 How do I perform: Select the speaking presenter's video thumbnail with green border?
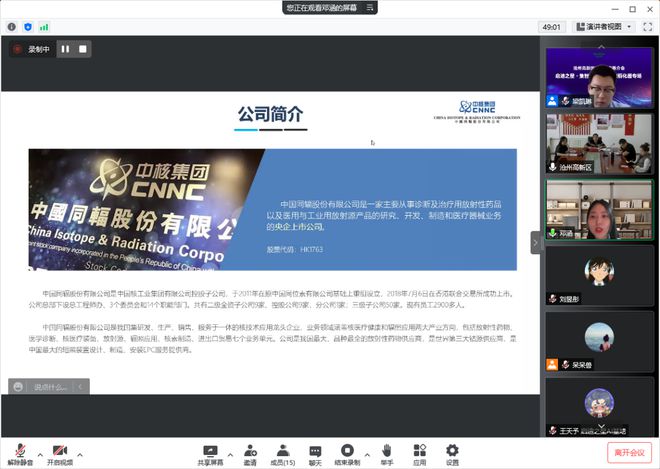point(599,210)
